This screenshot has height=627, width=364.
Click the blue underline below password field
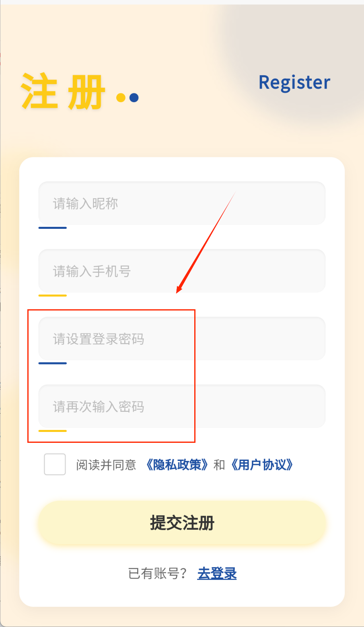(x=53, y=363)
